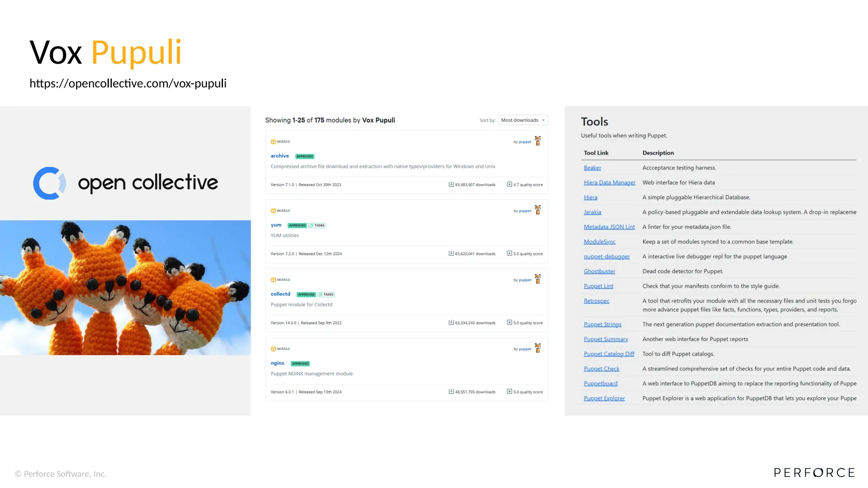
Task: Click the Tool Link column header
Action: coord(596,153)
